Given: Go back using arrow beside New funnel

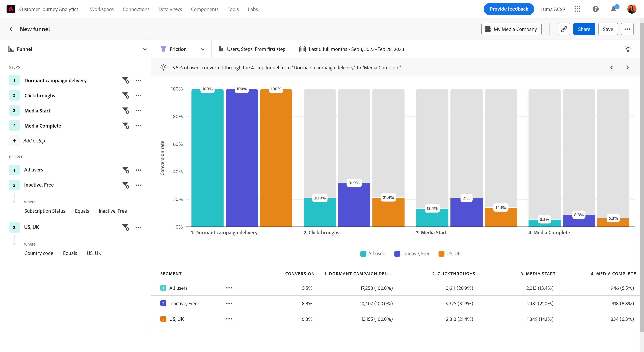Looking at the screenshot, I should pos(11,29).
